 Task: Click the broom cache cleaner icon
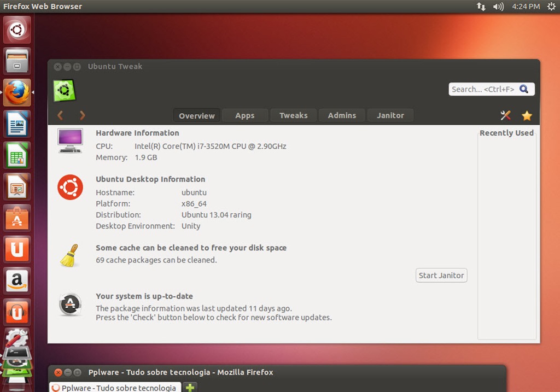point(69,256)
